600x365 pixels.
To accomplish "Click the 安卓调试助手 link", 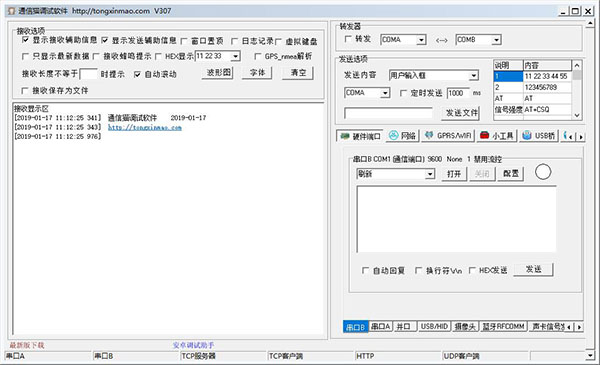I will 193,345.
